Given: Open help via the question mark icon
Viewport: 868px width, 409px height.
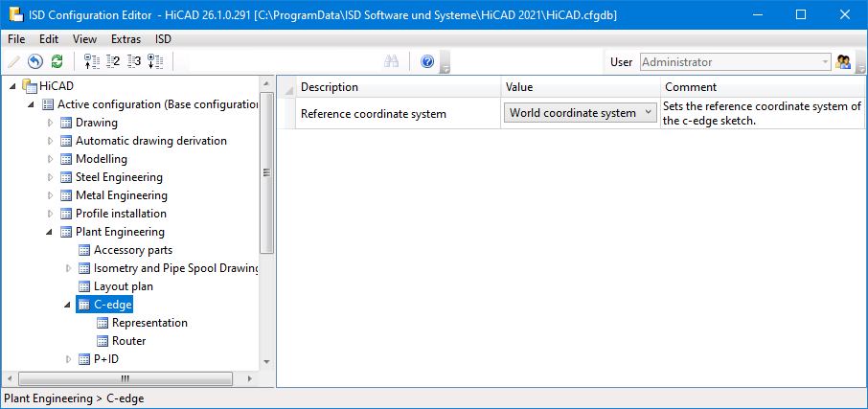Looking at the screenshot, I should [426, 61].
